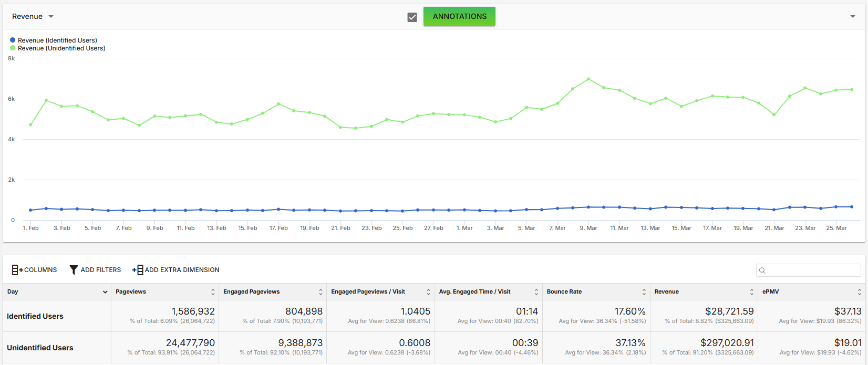Image resolution: width=868 pixels, height=365 pixels.
Task: Expand the chart options arrow at top right
Action: [x=853, y=17]
